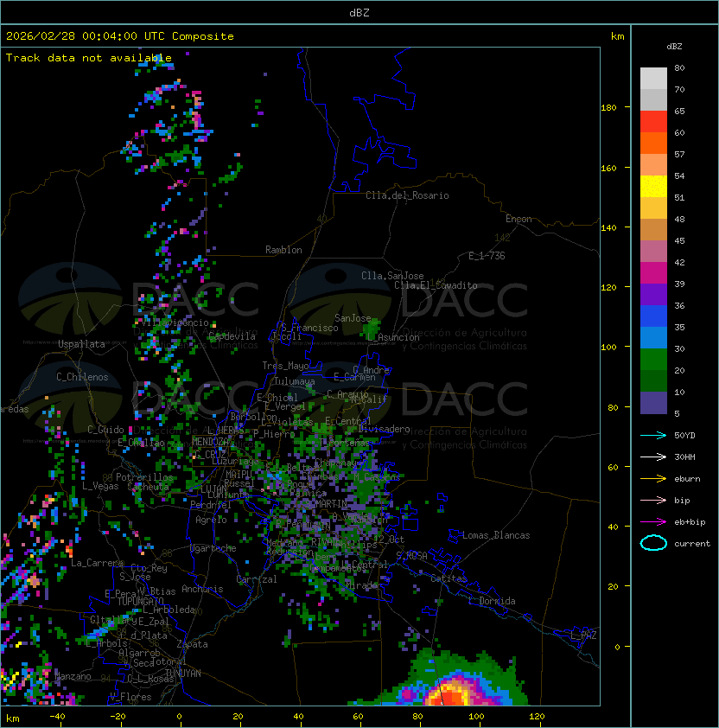
Task: Click the 'Carrizal' place label
Action: point(257,579)
